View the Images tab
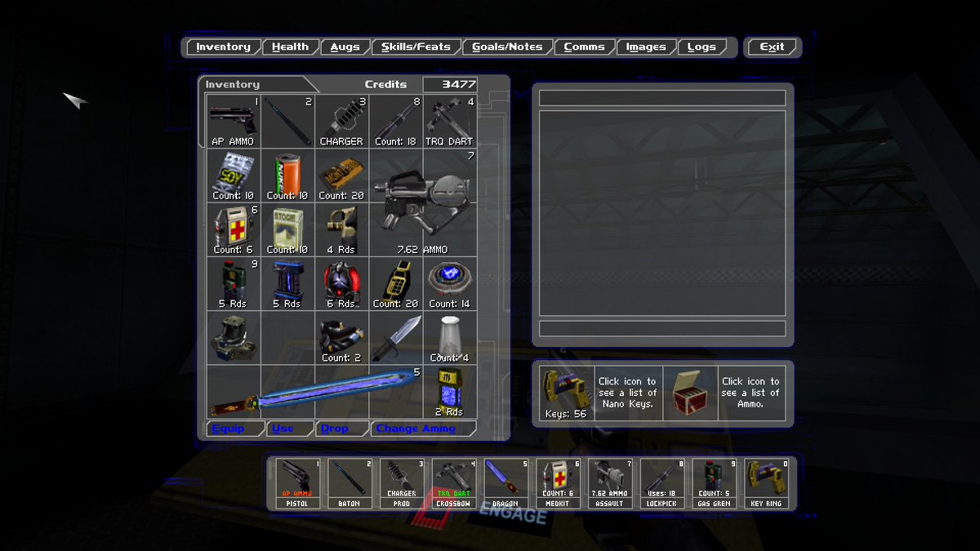The width and height of the screenshot is (980, 551). pos(646,47)
